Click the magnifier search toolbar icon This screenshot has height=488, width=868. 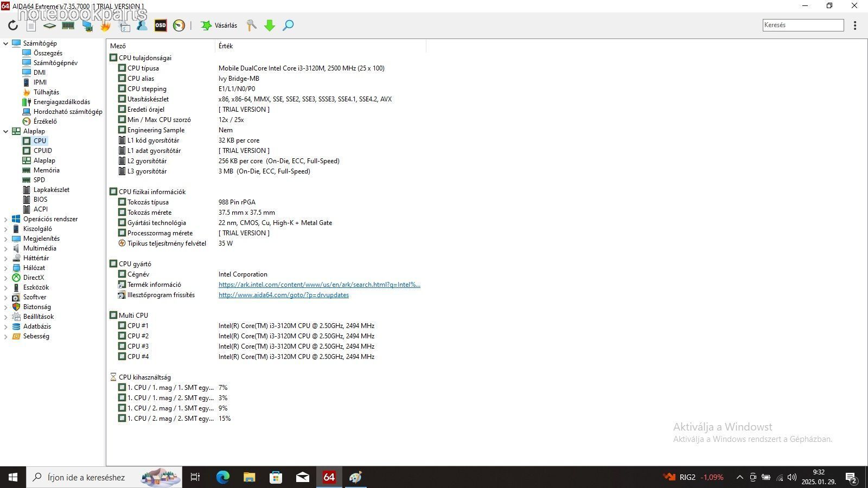pos(288,25)
